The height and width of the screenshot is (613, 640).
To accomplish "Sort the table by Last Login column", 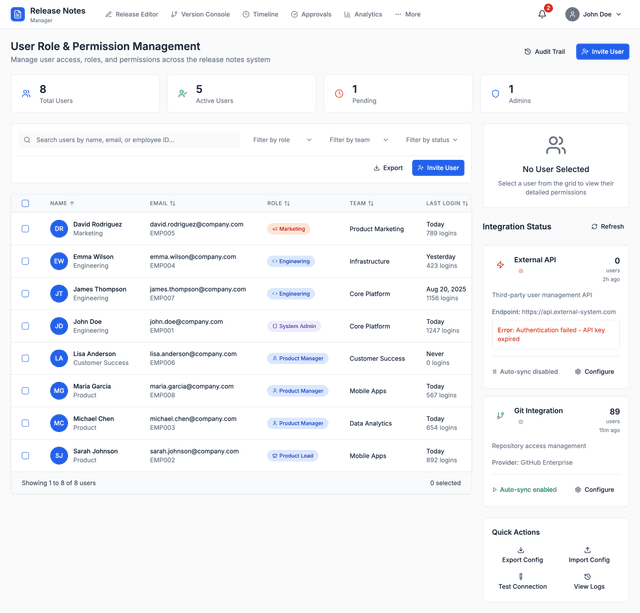I will 446,203.
